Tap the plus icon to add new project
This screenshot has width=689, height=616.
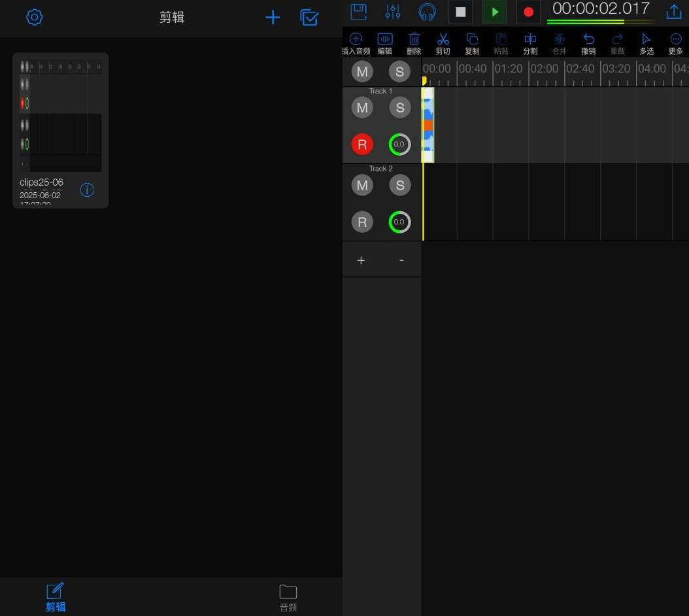pos(273,18)
